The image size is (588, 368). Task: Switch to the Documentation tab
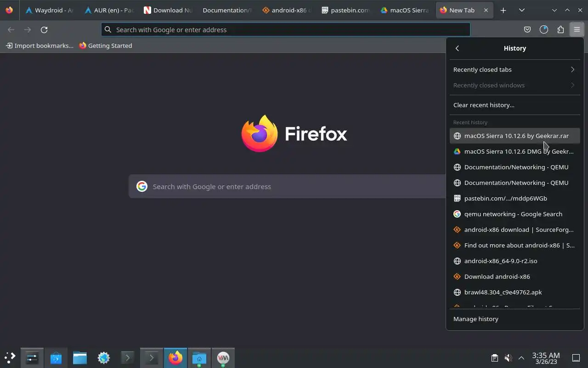coord(227,10)
